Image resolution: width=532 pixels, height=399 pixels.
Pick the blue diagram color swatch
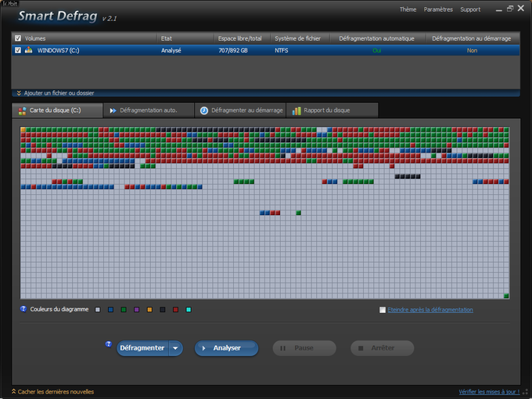point(110,310)
